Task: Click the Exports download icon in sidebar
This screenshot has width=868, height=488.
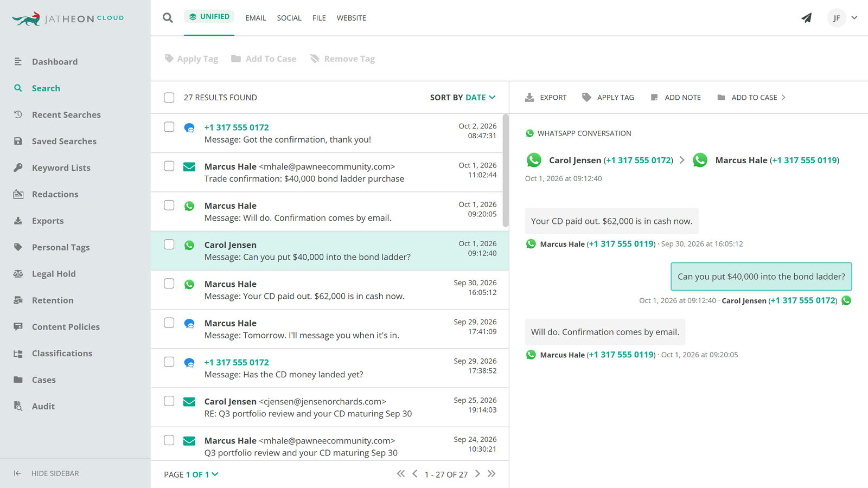Action: click(18, 221)
